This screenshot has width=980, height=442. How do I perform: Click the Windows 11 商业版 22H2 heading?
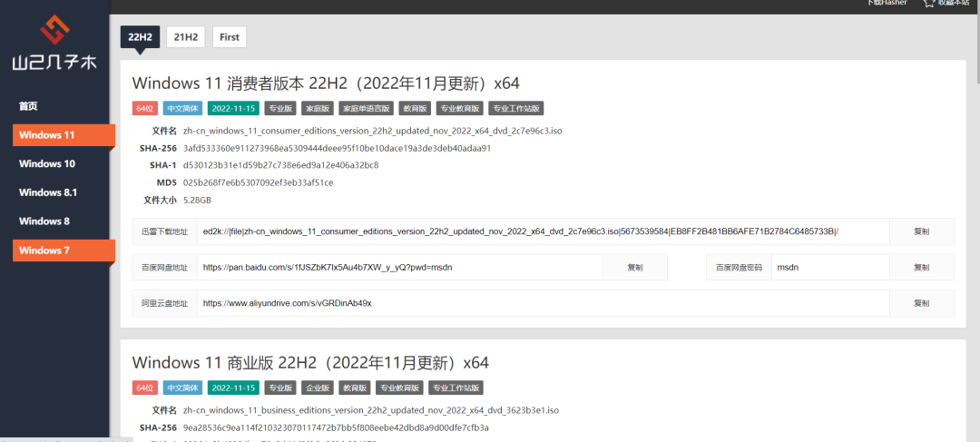pyautogui.click(x=310, y=363)
